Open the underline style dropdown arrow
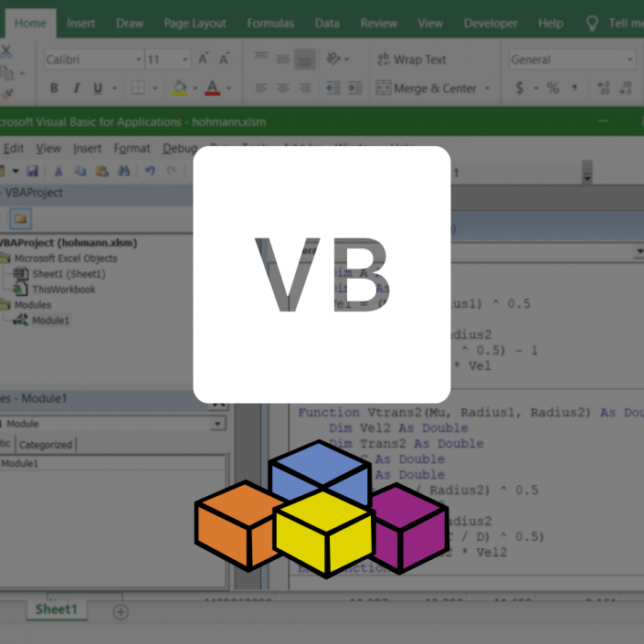 pos(114,88)
